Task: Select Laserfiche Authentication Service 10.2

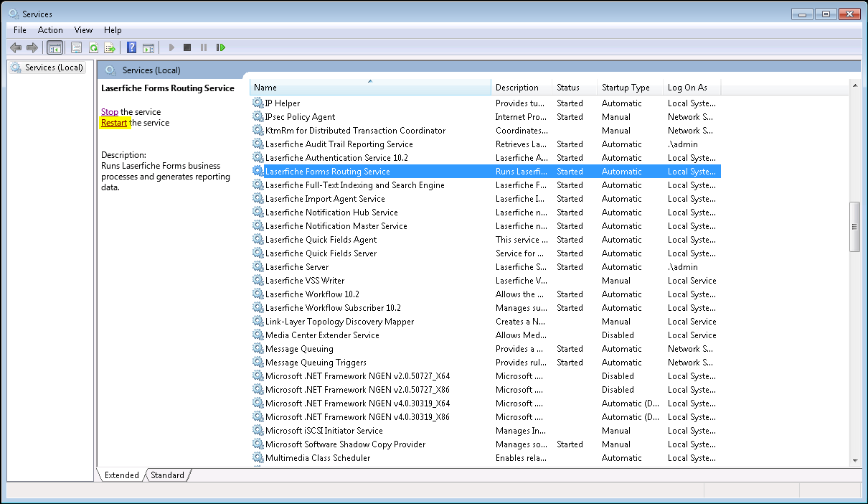Action: (336, 158)
